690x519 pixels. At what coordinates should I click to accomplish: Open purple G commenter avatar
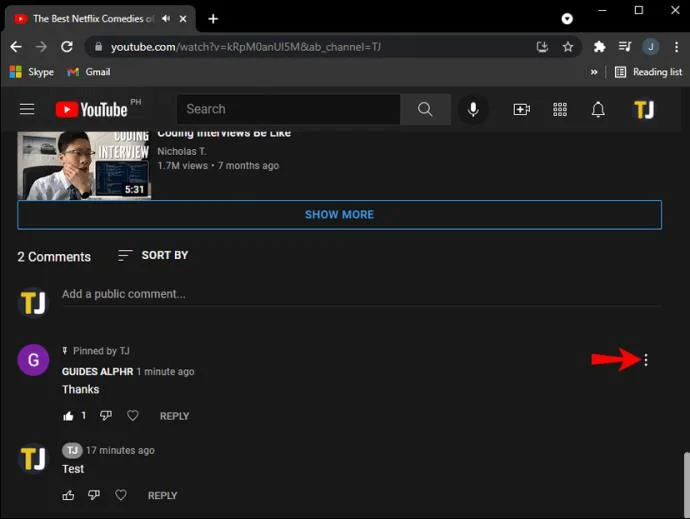[33, 360]
